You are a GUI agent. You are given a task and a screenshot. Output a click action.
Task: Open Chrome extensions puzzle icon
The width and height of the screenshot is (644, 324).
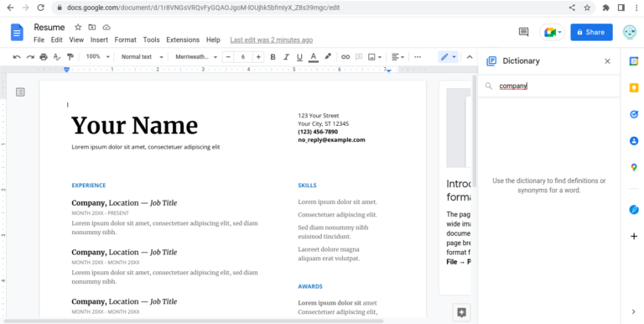[605, 8]
